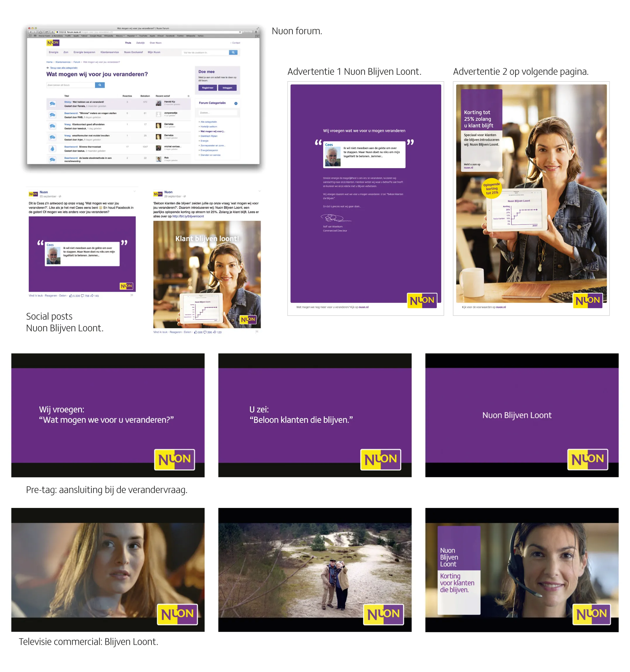Open Top Sites grid icon in bookmarks bar
Viewport: 630px width, 672px height.
click(x=35, y=36)
